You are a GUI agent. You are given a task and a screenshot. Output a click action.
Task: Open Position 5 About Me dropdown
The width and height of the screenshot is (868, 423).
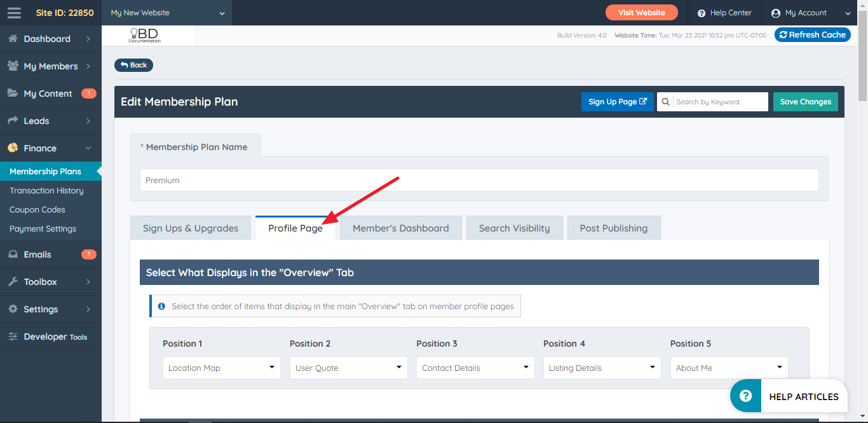[729, 368]
